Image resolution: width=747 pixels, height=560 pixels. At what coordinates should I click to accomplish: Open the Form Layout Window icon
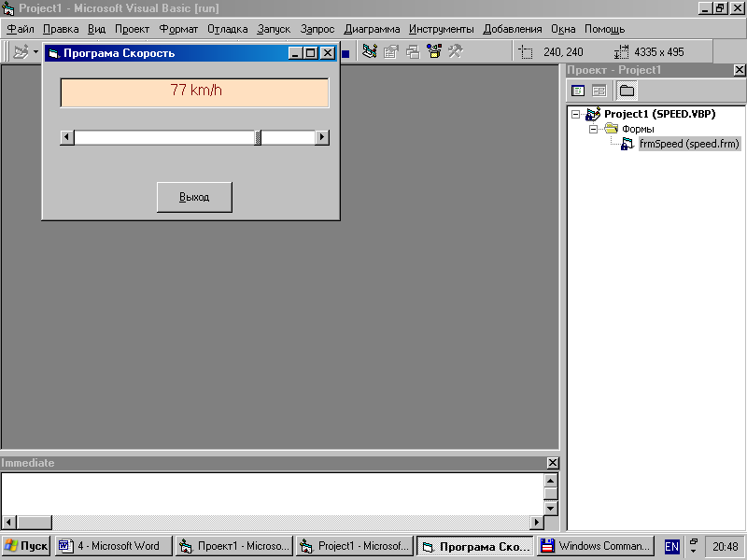pos(413,51)
